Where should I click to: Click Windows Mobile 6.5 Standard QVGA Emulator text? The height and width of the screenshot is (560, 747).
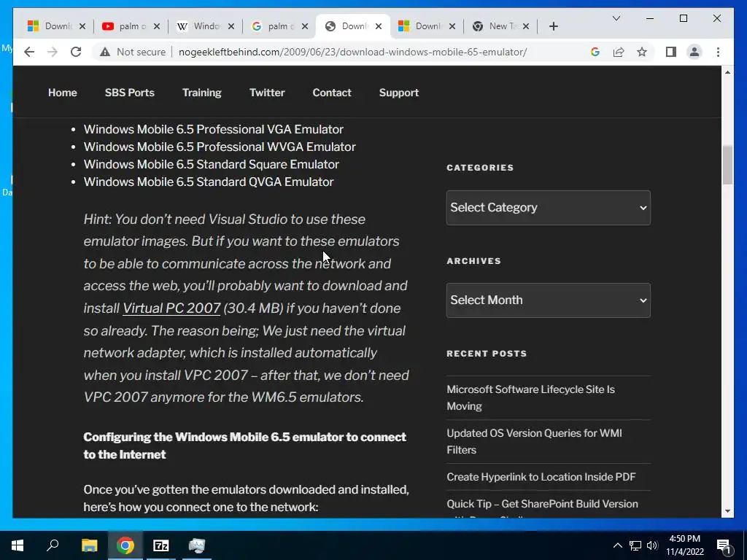209,182
